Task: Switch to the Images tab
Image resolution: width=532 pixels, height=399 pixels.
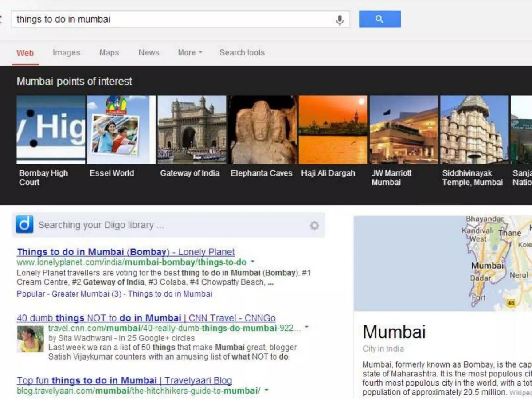Action: [66, 52]
